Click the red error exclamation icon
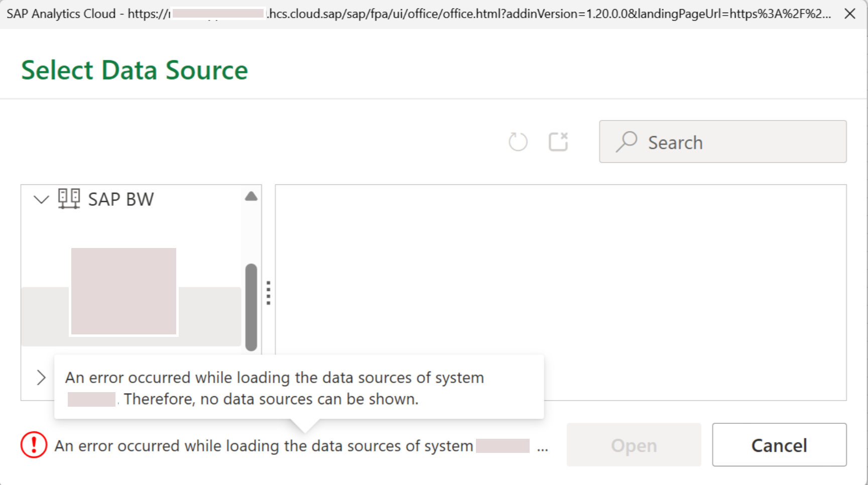Viewport: 868px width, 485px height. (34, 445)
